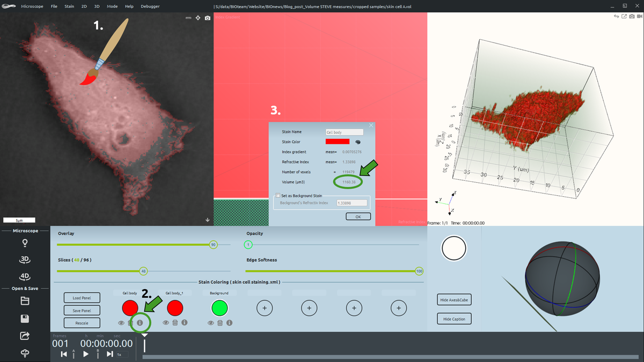Skip to the last frame
Image resolution: width=644 pixels, height=362 pixels.
(x=109, y=354)
